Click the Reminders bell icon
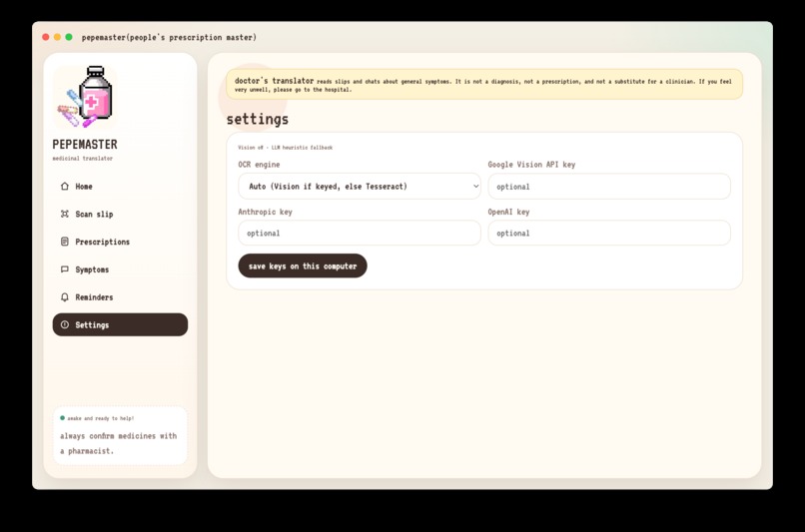Viewport: 805px width, 532px height. 65,297
